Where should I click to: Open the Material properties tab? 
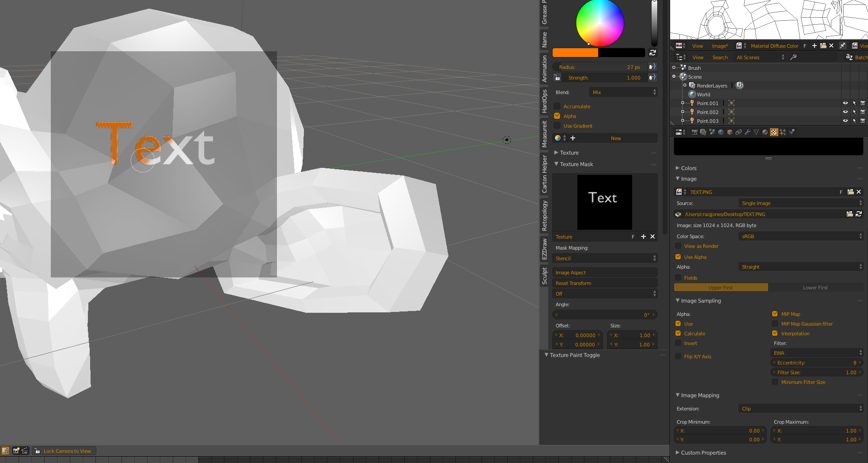[x=765, y=132]
